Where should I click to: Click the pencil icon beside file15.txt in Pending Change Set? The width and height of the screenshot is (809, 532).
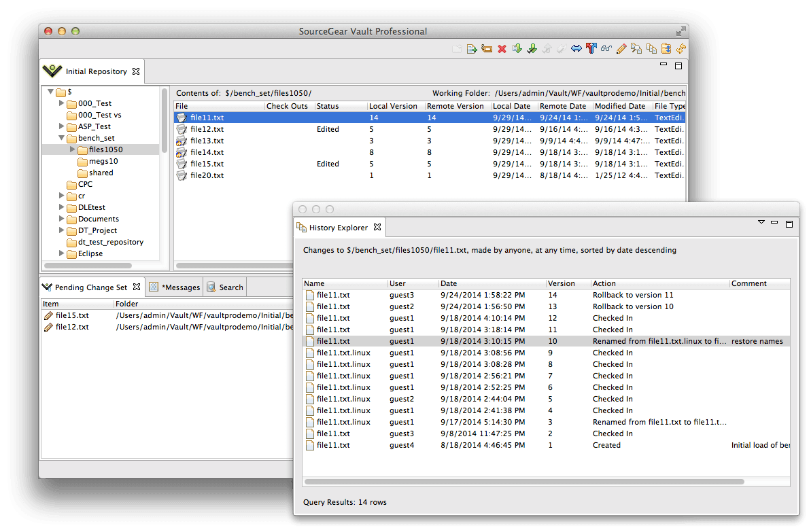(48, 315)
